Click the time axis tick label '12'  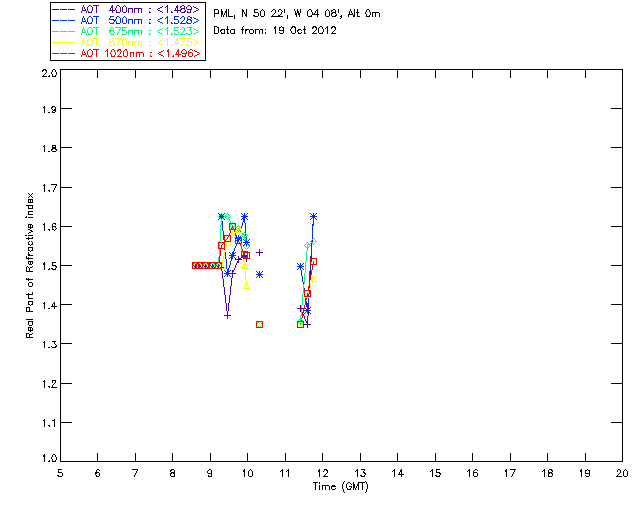[322, 473]
